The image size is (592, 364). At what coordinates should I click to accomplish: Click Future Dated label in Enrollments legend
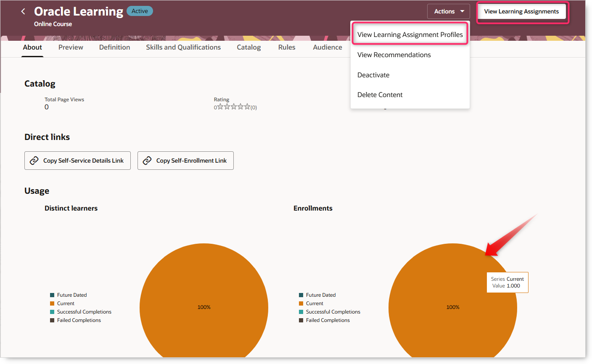click(321, 295)
